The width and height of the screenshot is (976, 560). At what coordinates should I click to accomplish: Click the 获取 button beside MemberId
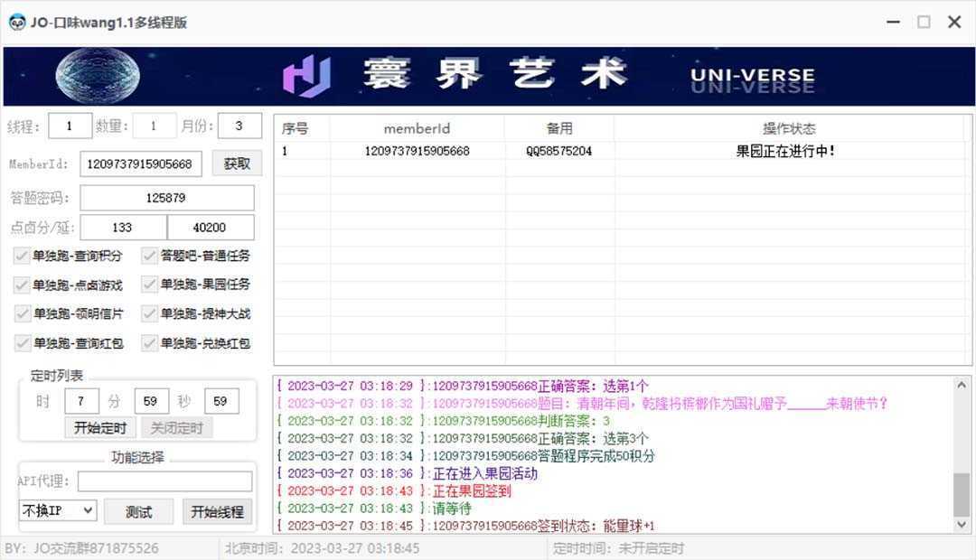pos(237,164)
